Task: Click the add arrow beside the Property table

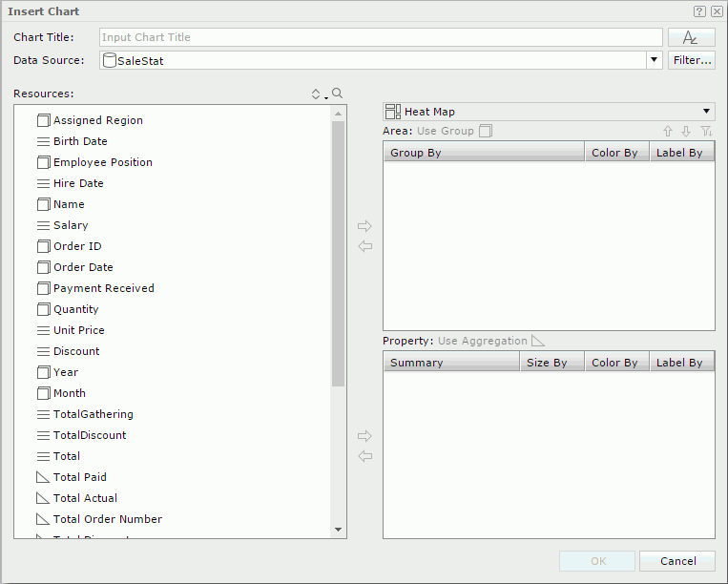Action: (x=364, y=436)
